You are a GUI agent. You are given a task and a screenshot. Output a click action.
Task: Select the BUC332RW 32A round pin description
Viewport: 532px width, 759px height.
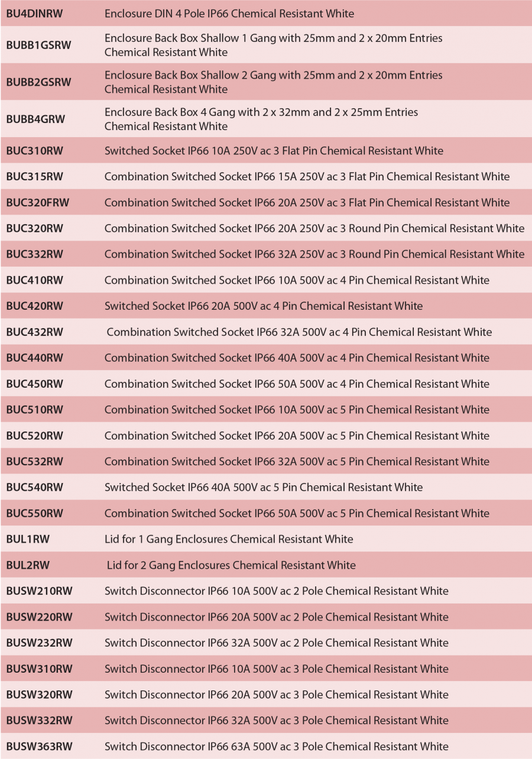(x=314, y=254)
